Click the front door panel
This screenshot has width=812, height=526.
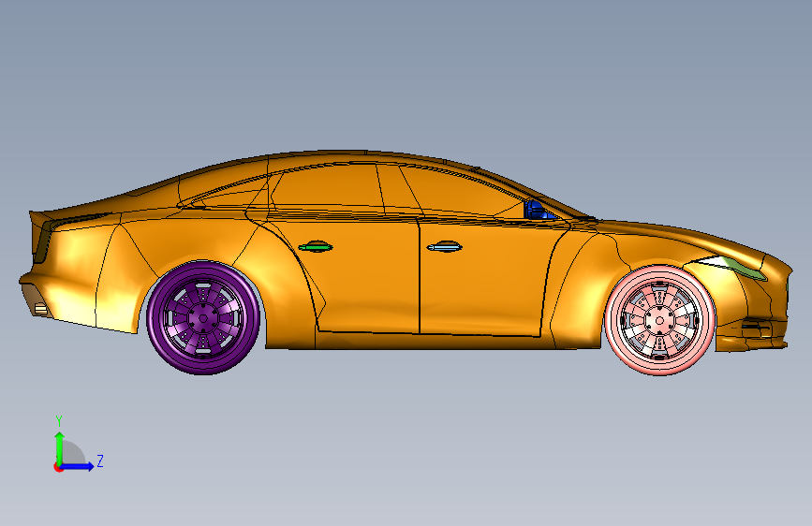pyautogui.click(x=481, y=280)
